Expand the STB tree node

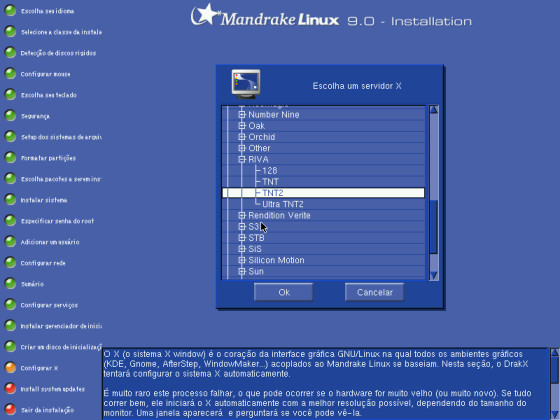[x=242, y=238]
